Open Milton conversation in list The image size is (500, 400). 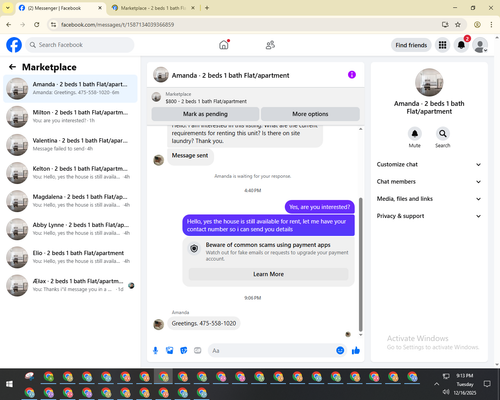pos(70,117)
